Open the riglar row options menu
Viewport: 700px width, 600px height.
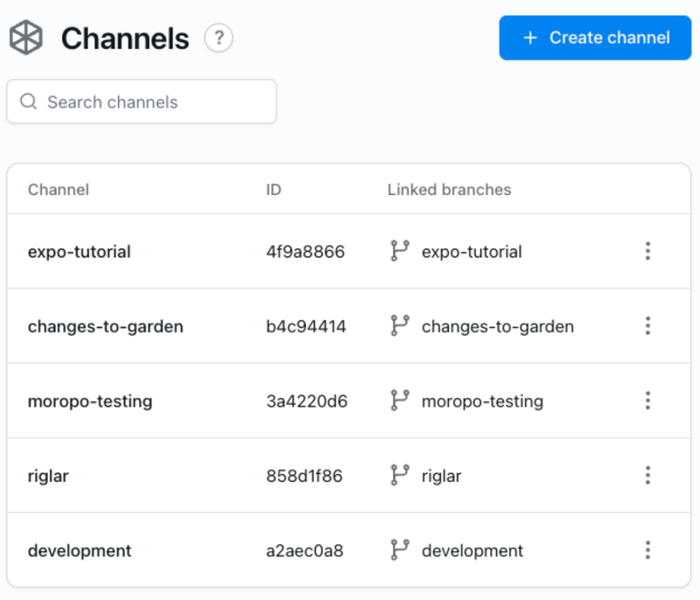tap(647, 476)
